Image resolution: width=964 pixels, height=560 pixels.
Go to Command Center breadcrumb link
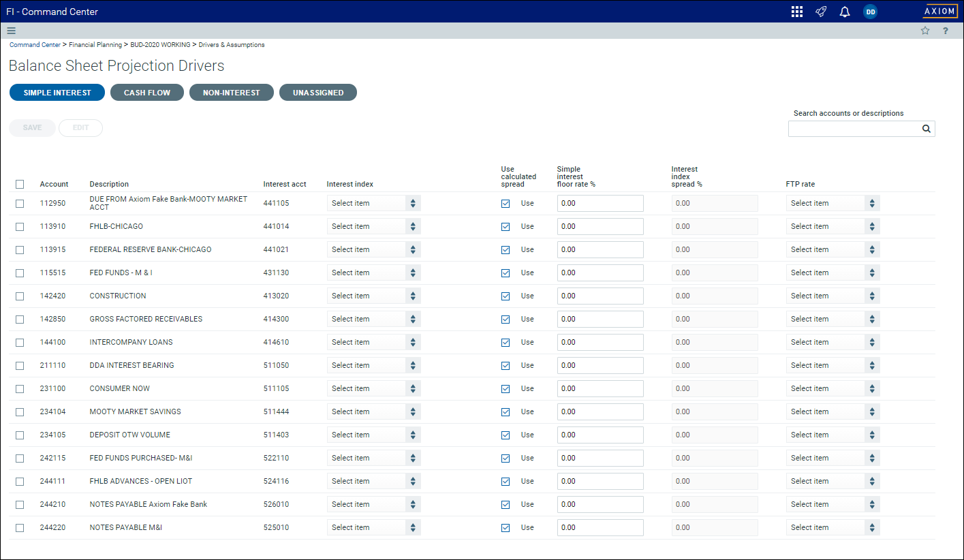click(35, 45)
